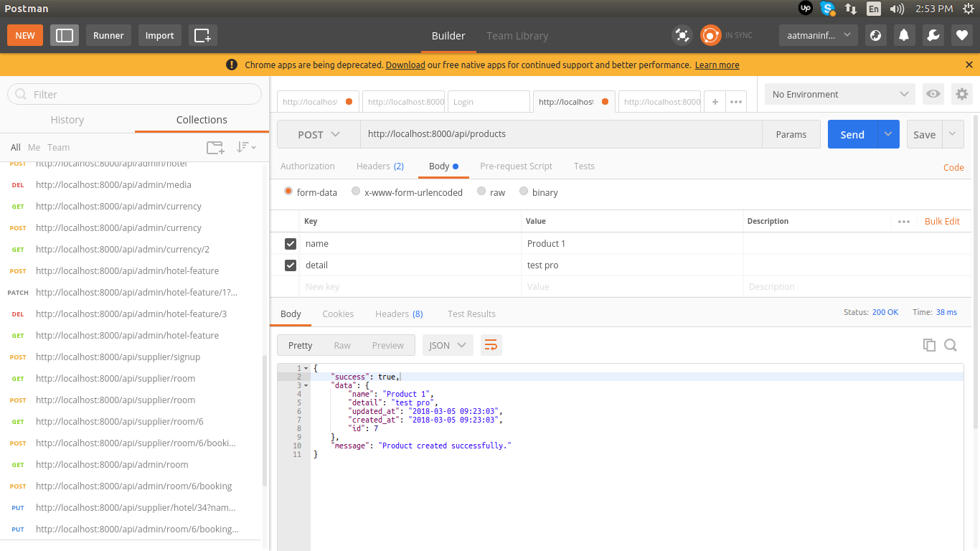Toggle the sidebar layout icon
Viewport: 980px width, 551px height.
pos(65,35)
